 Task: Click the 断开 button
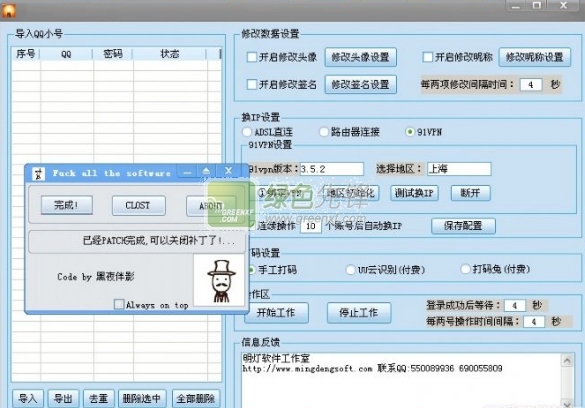pos(470,193)
